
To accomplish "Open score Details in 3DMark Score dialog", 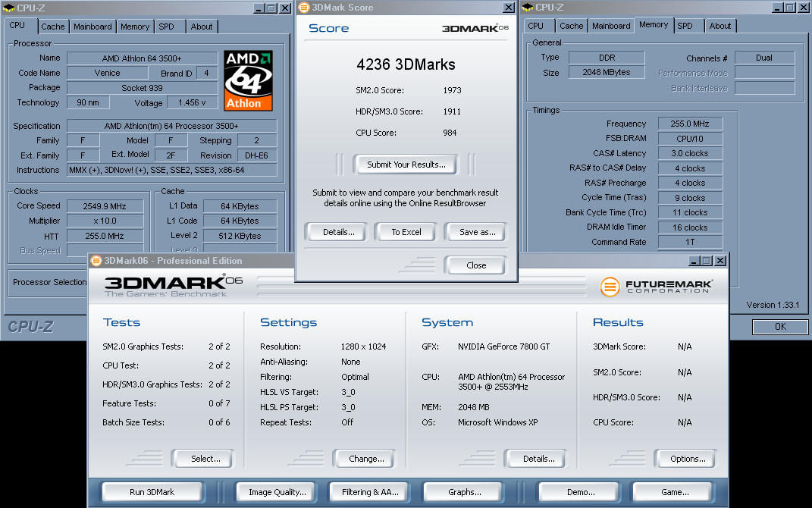I will [x=339, y=232].
